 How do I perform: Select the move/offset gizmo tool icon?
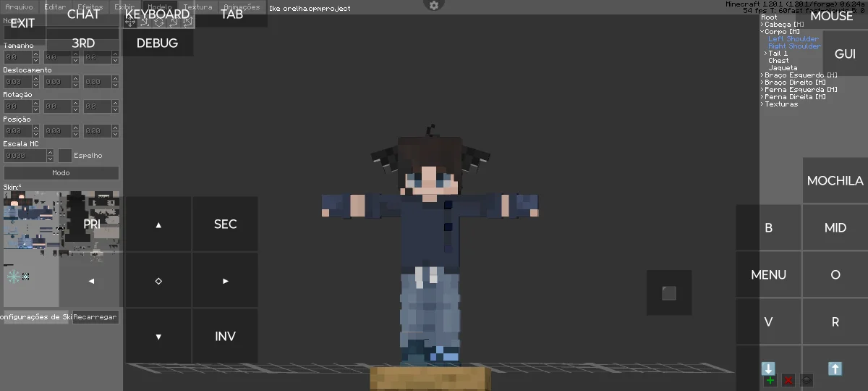click(x=130, y=22)
